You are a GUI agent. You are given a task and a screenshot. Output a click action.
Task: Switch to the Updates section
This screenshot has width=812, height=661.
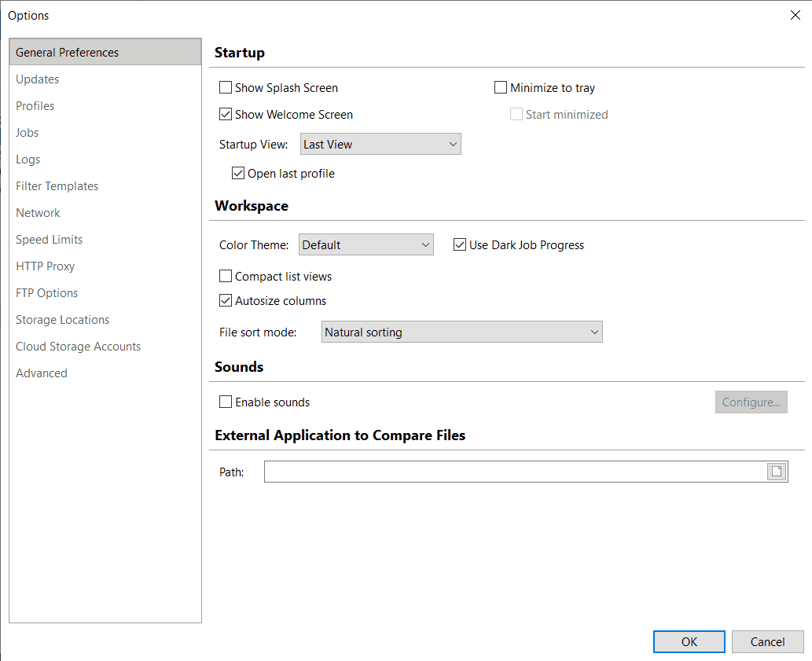tap(38, 79)
